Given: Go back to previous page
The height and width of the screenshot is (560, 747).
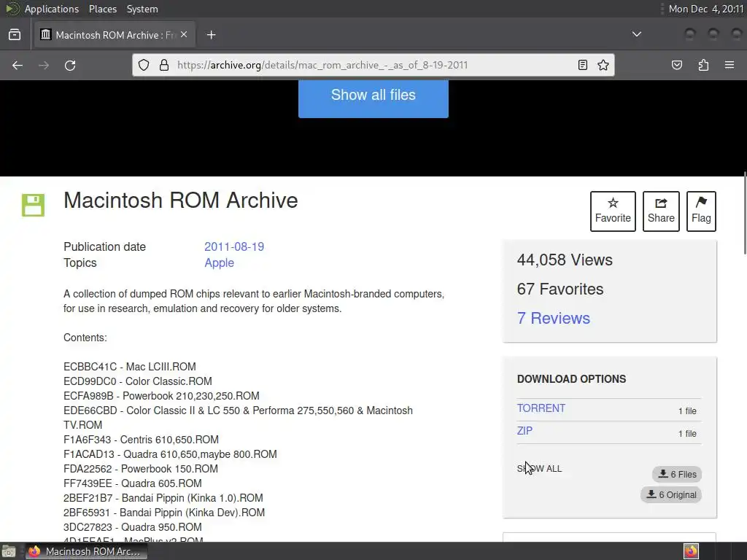Looking at the screenshot, I should click(18, 65).
